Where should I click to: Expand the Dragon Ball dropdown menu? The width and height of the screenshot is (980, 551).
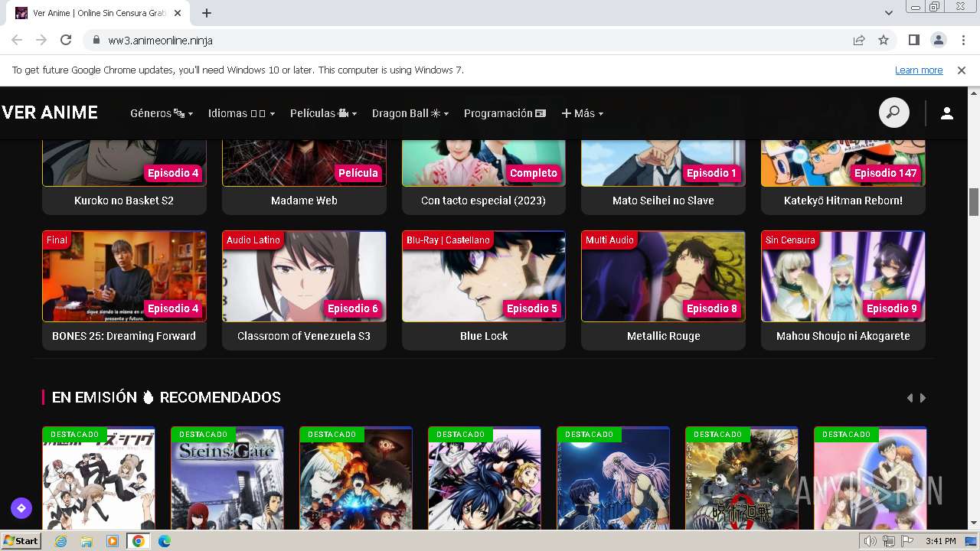tap(410, 113)
